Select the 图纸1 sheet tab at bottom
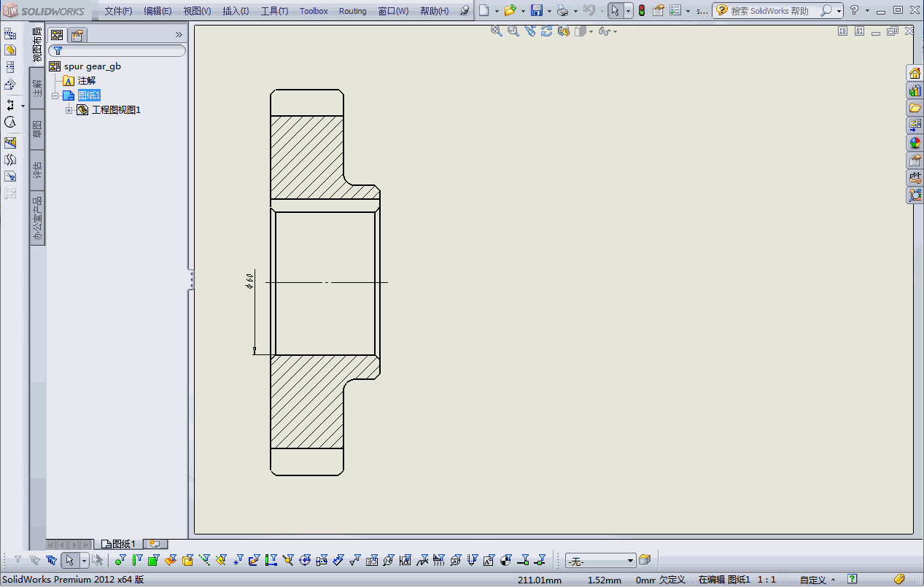 point(119,544)
